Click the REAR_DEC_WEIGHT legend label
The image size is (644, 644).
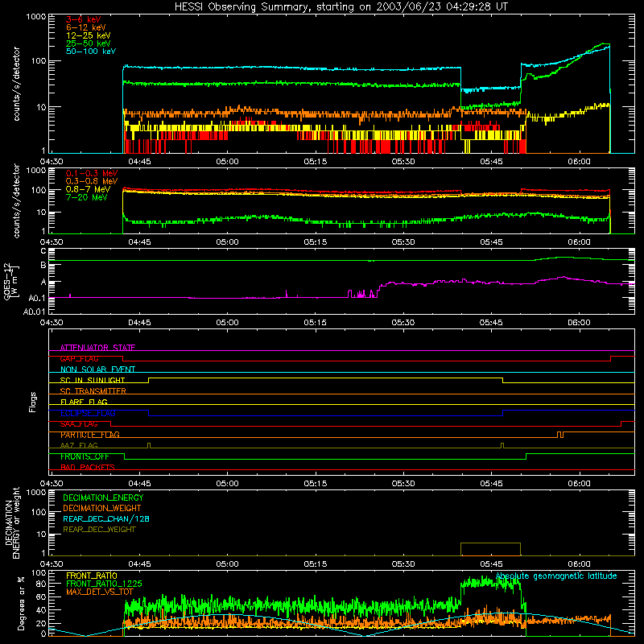(x=99, y=530)
